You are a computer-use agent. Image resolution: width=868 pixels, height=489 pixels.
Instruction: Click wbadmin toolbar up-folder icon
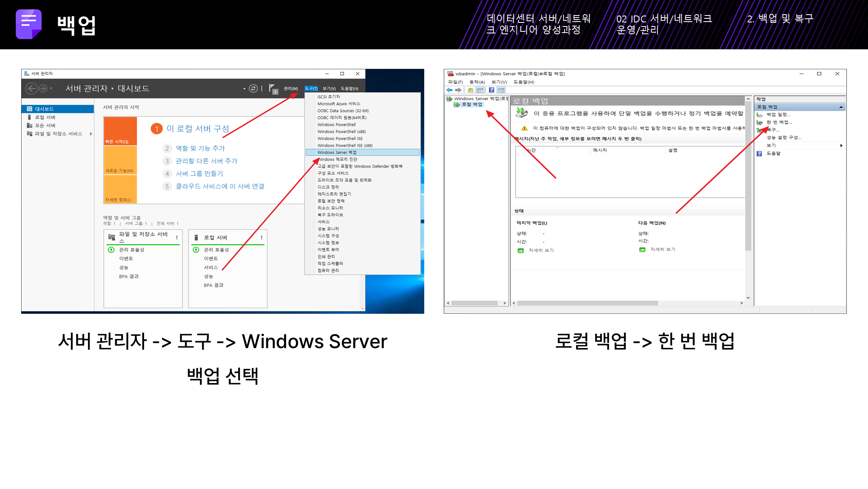tap(470, 90)
